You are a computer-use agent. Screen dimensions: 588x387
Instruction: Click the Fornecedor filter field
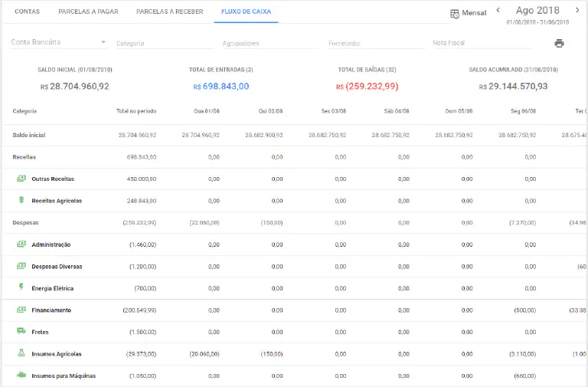(375, 43)
